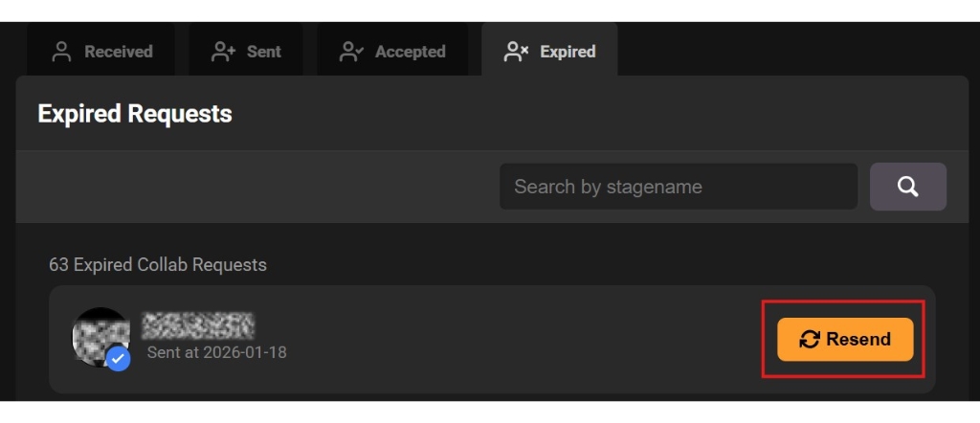Viewport: 980px width, 423px height.
Task: Click the 'Sent at 2026-01-18' date text
Action: tap(216, 352)
